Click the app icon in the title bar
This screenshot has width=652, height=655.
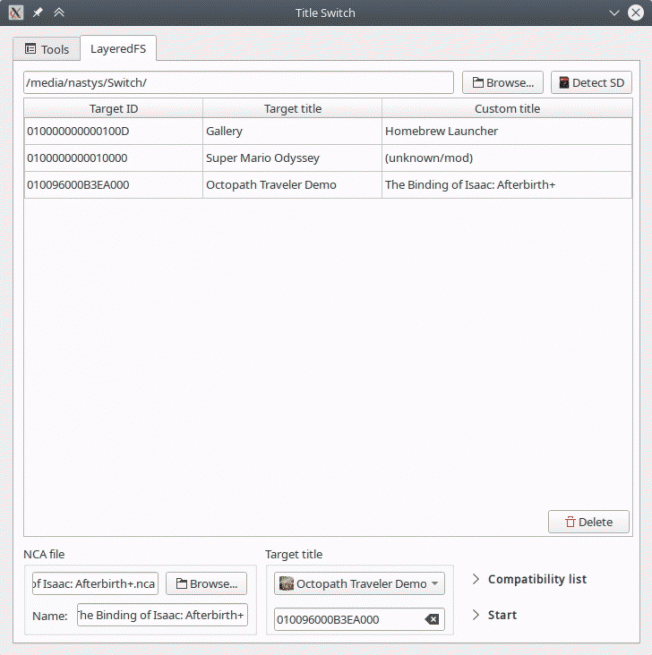click(16, 13)
